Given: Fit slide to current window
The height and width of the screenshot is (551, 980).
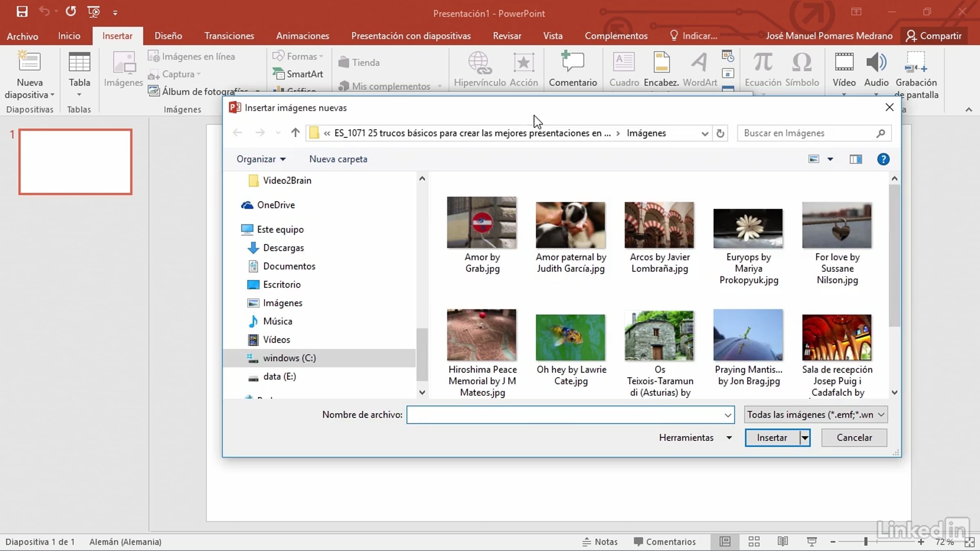Looking at the screenshot, I should point(969,542).
